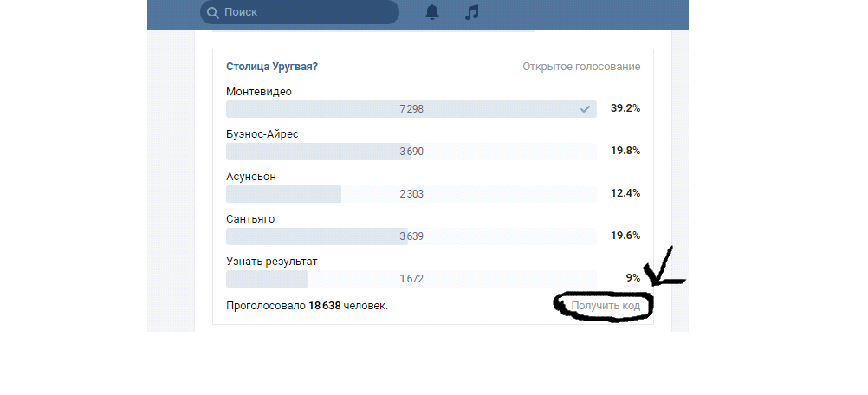This screenshot has height=395, width=868.
Task: Click the 19.6% percentage for Сантьяго
Action: (x=625, y=236)
